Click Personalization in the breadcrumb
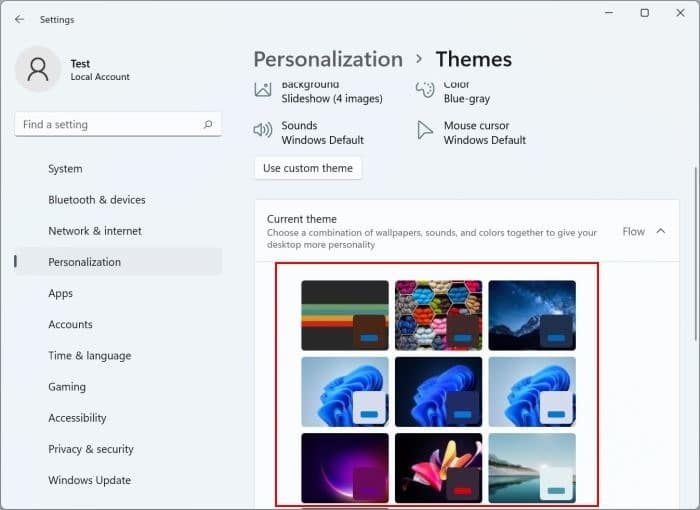Image resolution: width=700 pixels, height=510 pixels. point(328,59)
